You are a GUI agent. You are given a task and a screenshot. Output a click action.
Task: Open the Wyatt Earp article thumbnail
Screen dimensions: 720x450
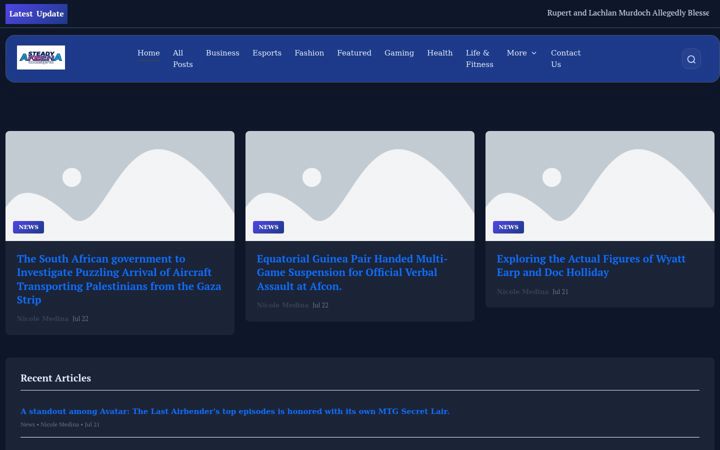[x=600, y=186]
